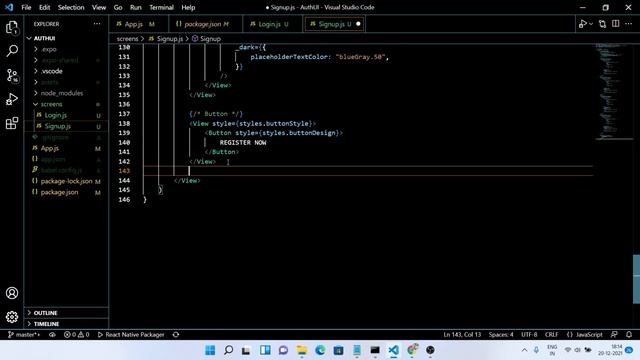The width and height of the screenshot is (640, 360).
Task: Click the master branch indicator
Action: [24, 335]
